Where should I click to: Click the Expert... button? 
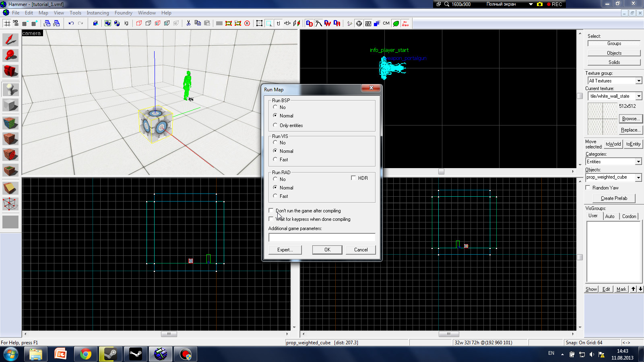(285, 250)
